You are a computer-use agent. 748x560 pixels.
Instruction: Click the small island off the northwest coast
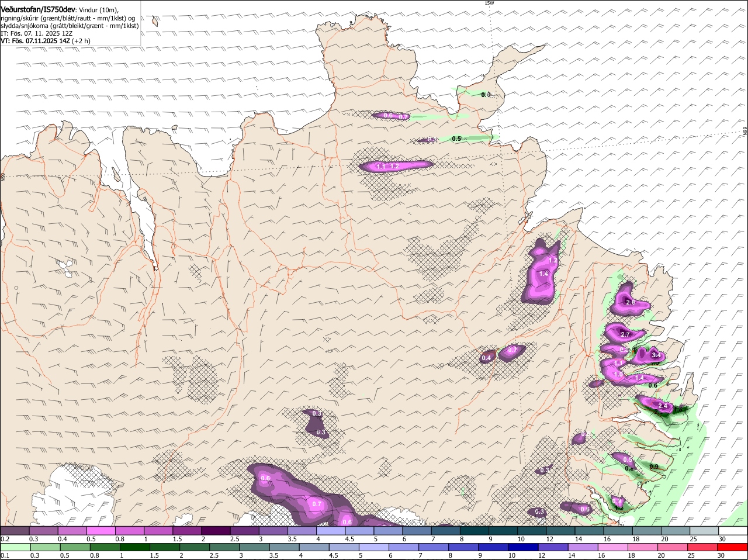(x=155, y=22)
